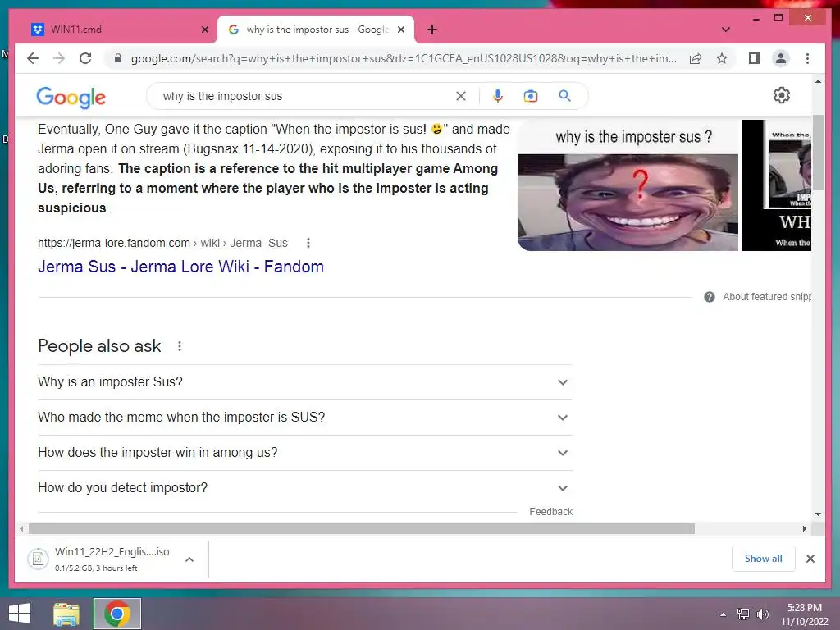This screenshot has width=840, height=630.
Task: Open the Jerma Sus result options menu
Action: tap(308, 243)
